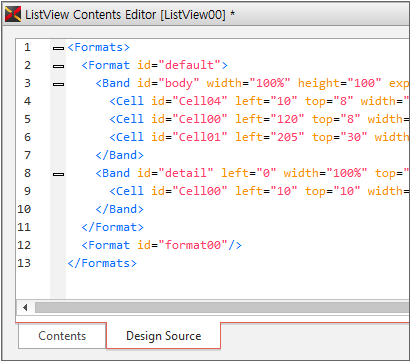Click the horizontal scrollbar left arrow
The image size is (410, 361).
point(25,307)
